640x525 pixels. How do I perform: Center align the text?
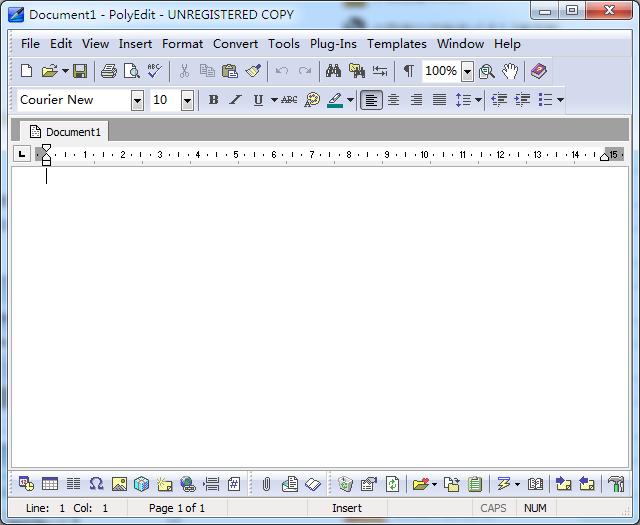pos(393,100)
